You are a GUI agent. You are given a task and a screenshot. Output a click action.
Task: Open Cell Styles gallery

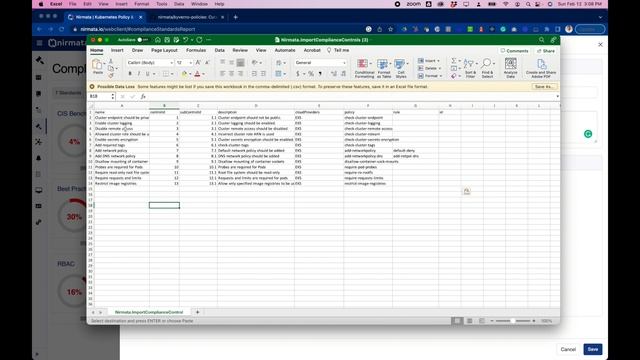click(401, 68)
